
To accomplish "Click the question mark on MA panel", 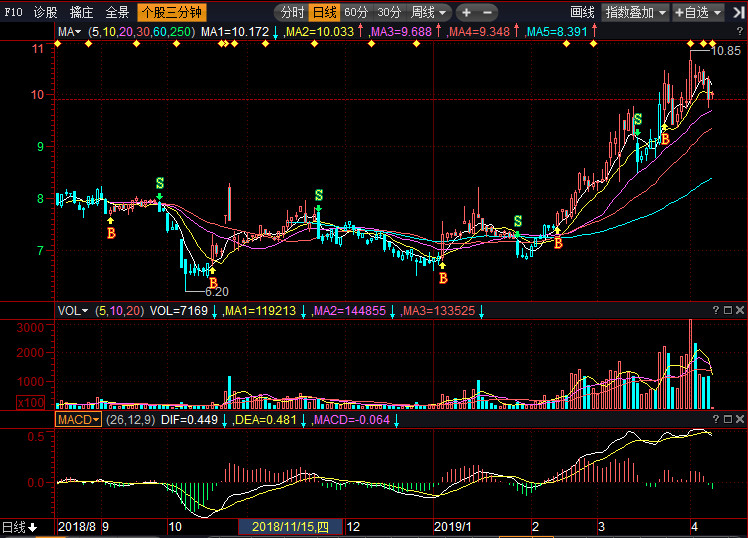I will (740, 31).
